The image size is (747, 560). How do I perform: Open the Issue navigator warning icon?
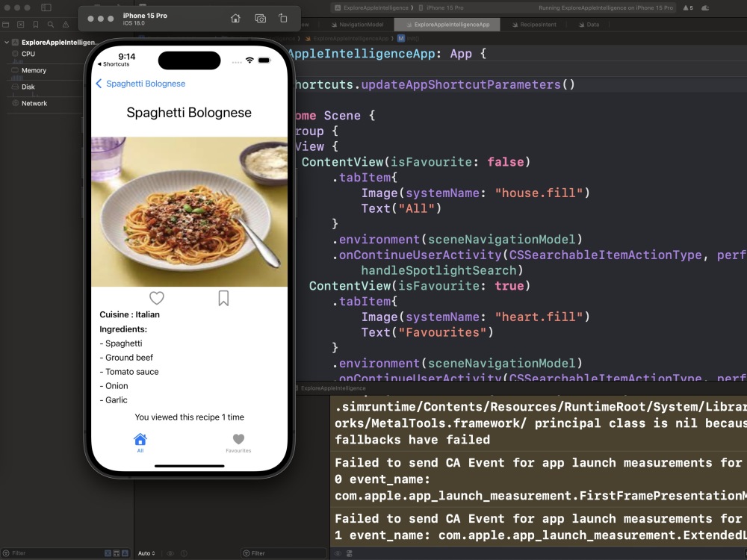point(66,25)
